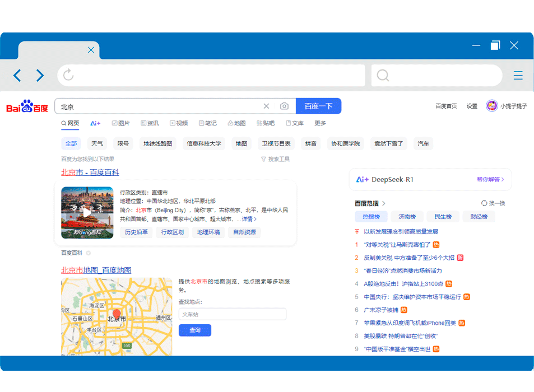534x392 pixels.
Task: Select the 济南榜 tab
Action: 407,216
